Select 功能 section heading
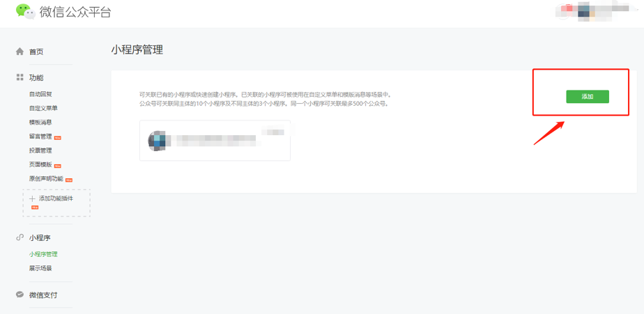644x314 pixels. (36, 77)
